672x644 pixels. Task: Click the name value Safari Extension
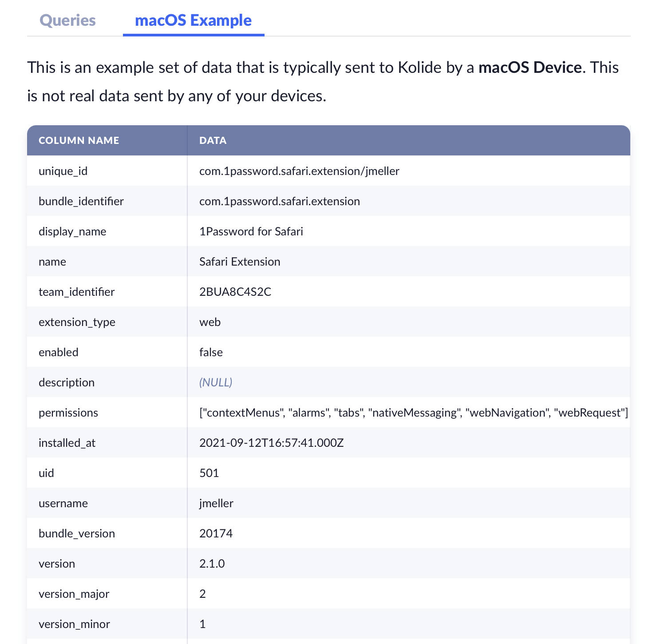click(x=240, y=262)
